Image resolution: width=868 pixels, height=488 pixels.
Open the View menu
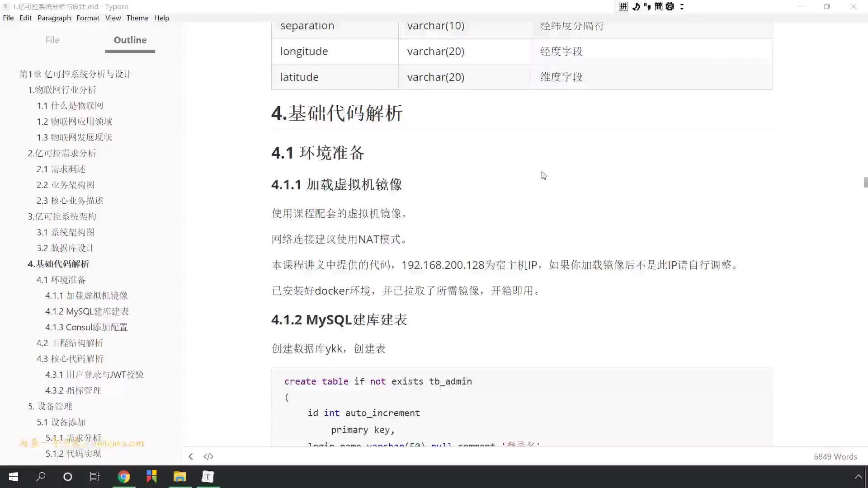(x=113, y=18)
